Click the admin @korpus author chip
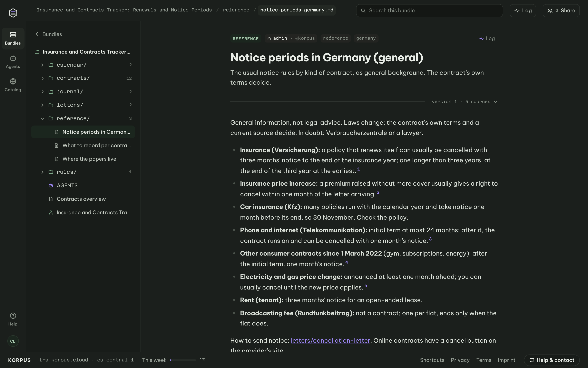Viewport: 588px width, 368px height. [x=291, y=38]
